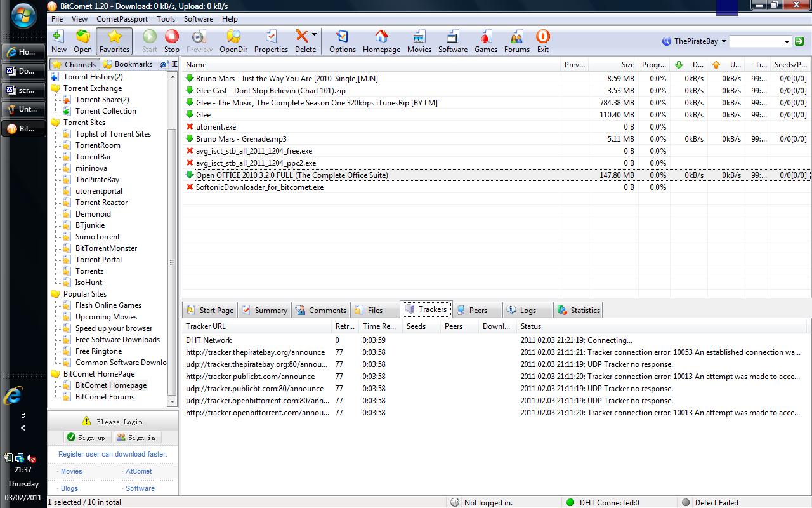The width and height of the screenshot is (812, 508).
Task: Open the CometPassport menu
Action: click(x=122, y=19)
